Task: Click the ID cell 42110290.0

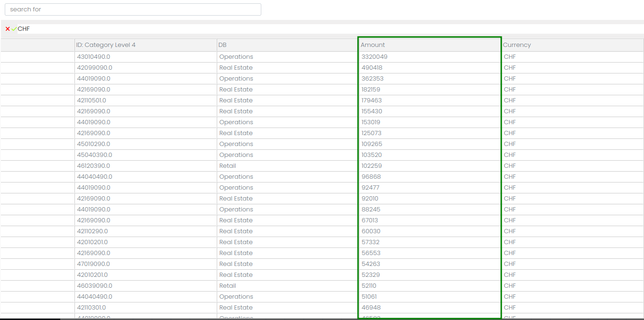Action: point(92,231)
